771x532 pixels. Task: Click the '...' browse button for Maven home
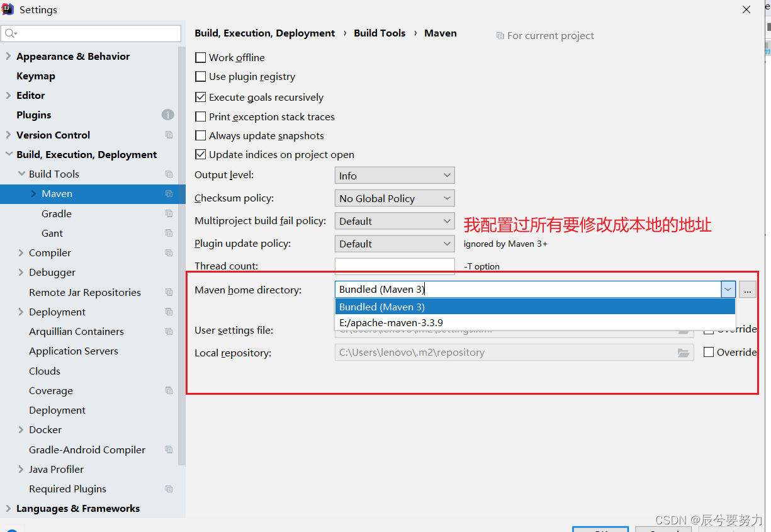click(747, 290)
